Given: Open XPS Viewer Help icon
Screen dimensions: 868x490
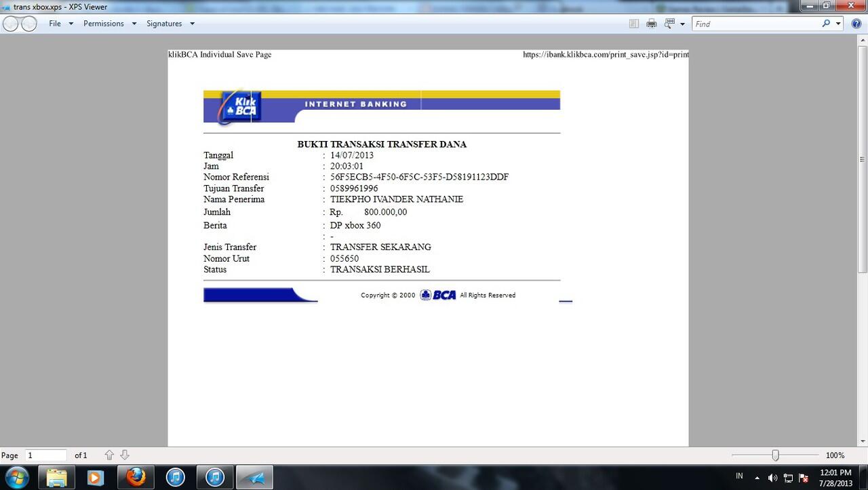Looking at the screenshot, I should point(856,24).
